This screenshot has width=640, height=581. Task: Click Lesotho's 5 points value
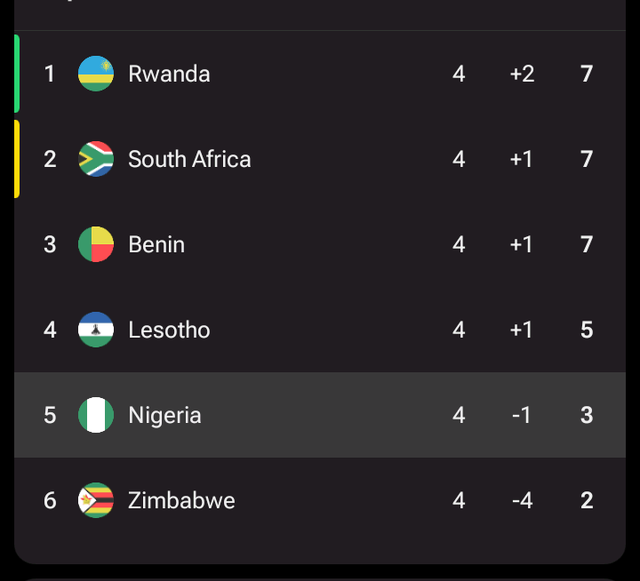pos(587,330)
